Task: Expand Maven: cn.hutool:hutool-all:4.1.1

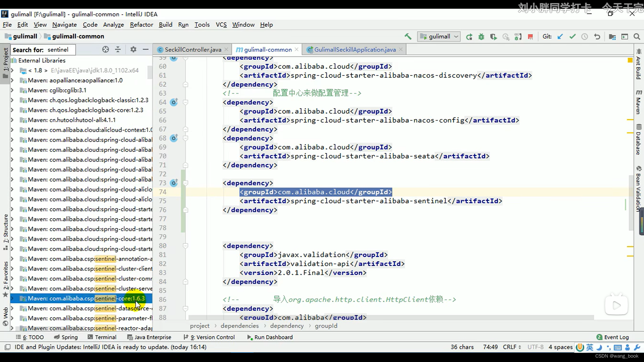Action: point(12,120)
